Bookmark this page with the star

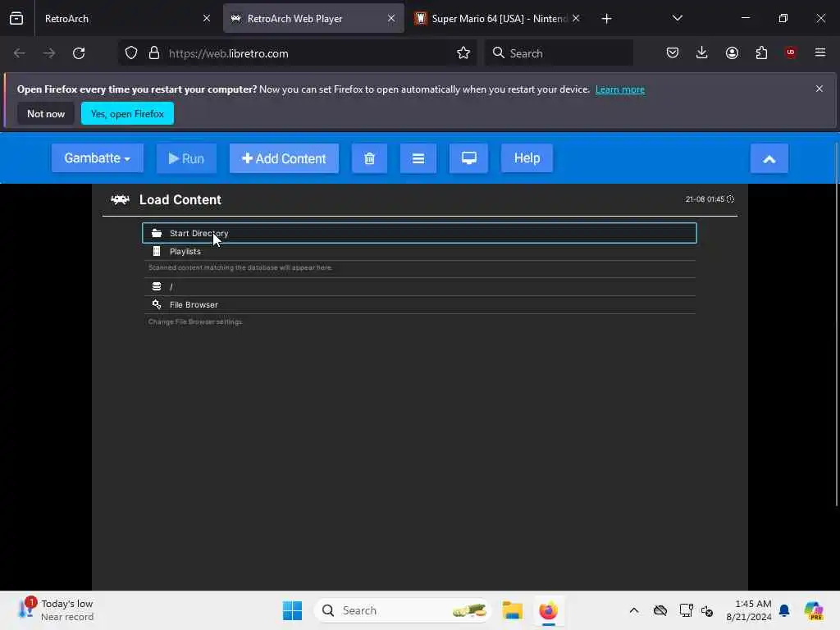(463, 53)
